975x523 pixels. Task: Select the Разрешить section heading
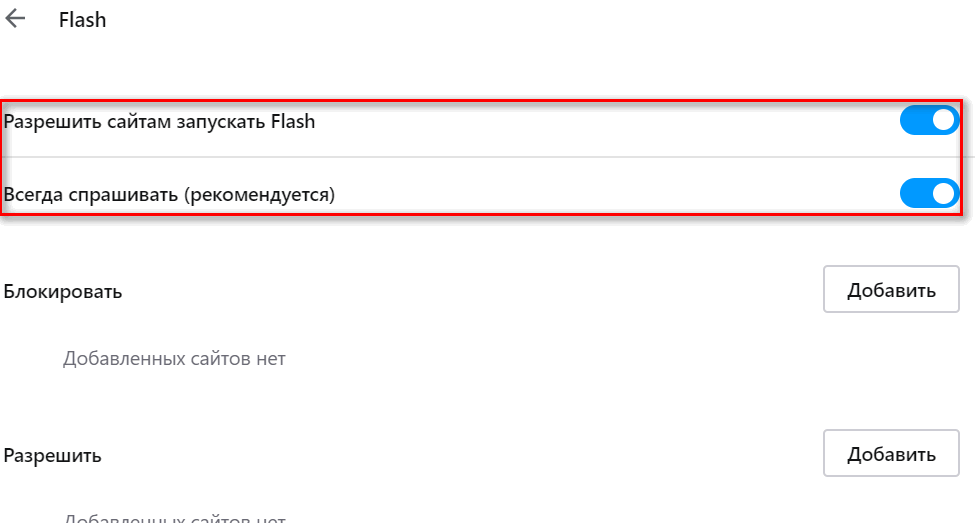(53, 456)
